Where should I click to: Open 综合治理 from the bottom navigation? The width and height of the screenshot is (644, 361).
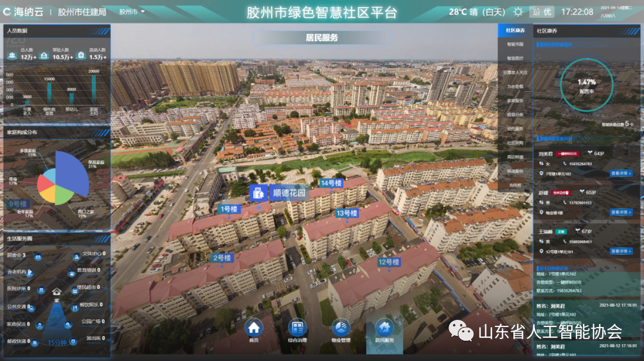tap(298, 328)
